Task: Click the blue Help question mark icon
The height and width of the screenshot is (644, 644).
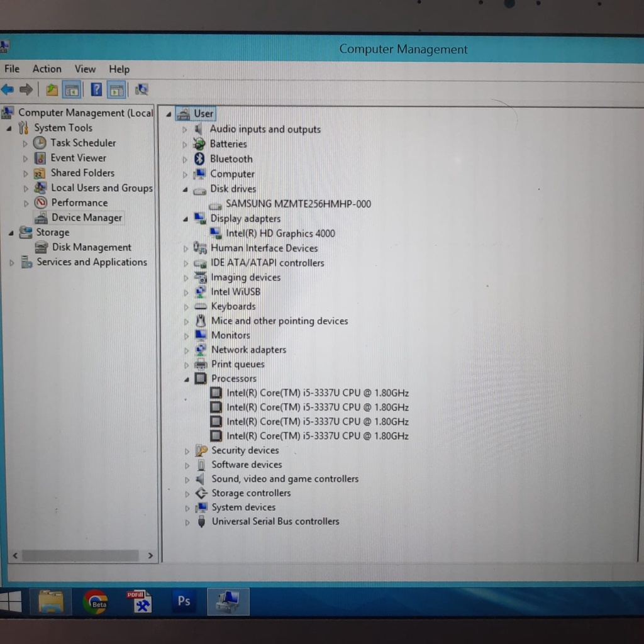Action: coord(96,89)
